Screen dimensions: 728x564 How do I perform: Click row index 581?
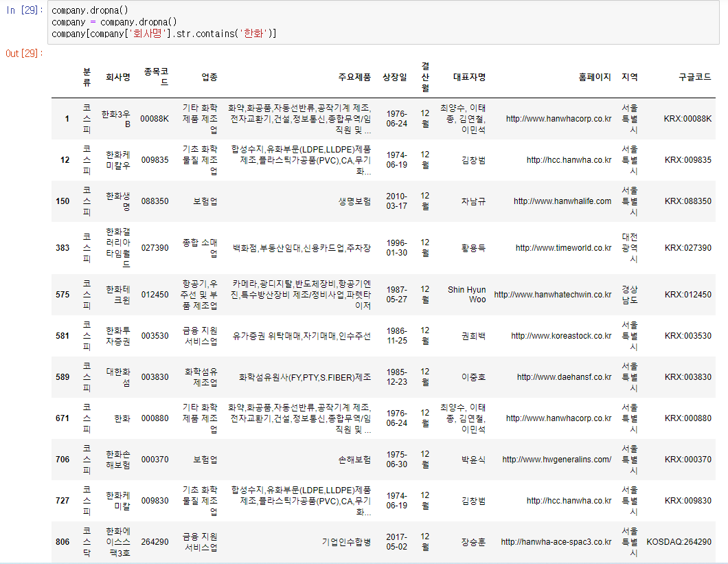click(x=62, y=336)
